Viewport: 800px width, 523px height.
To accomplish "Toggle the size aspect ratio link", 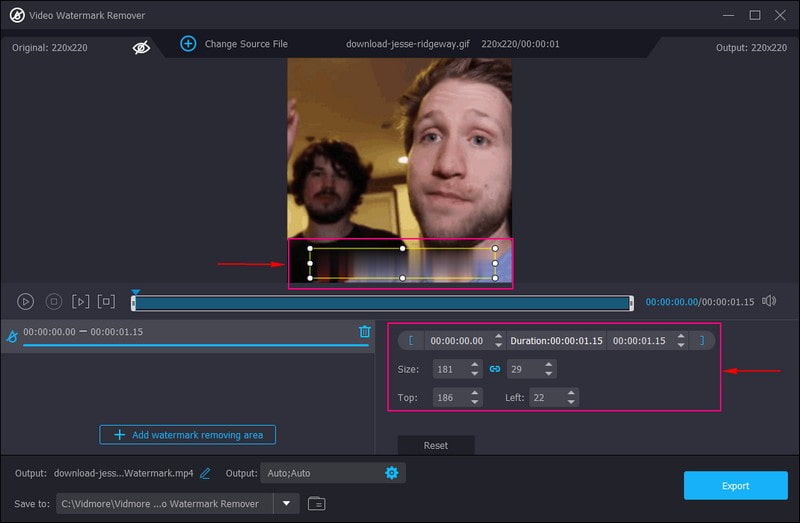I will (x=494, y=369).
